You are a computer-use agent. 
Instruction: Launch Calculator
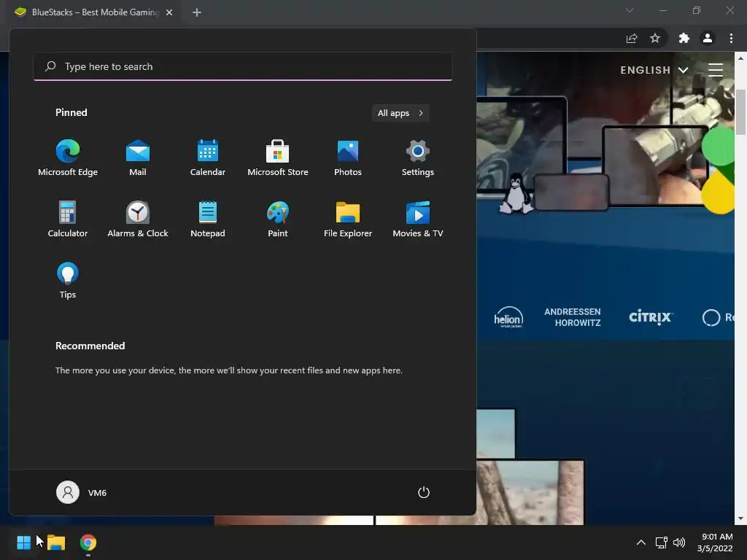68,219
